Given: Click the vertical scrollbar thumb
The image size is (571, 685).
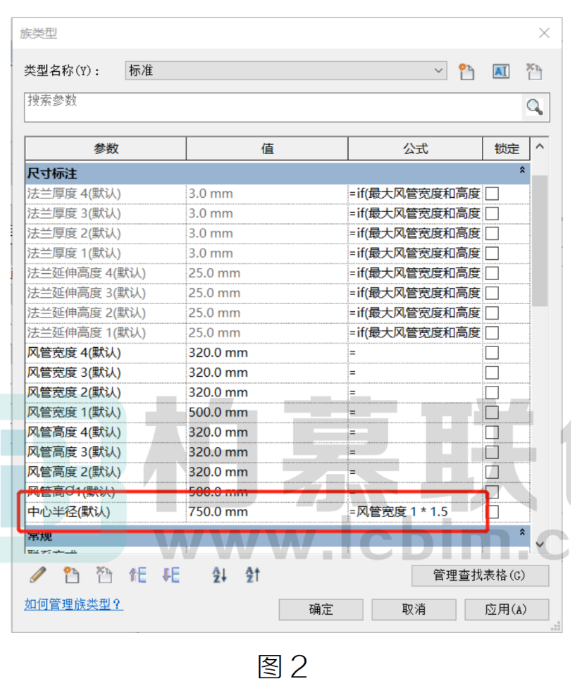Looking at the screenshot, I should [540, 240].
